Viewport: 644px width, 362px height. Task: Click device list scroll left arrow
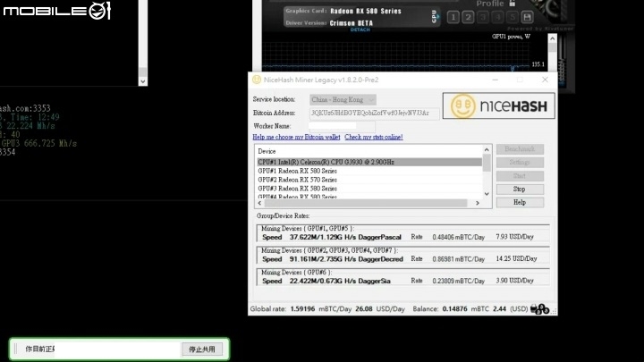pos(259,203)
